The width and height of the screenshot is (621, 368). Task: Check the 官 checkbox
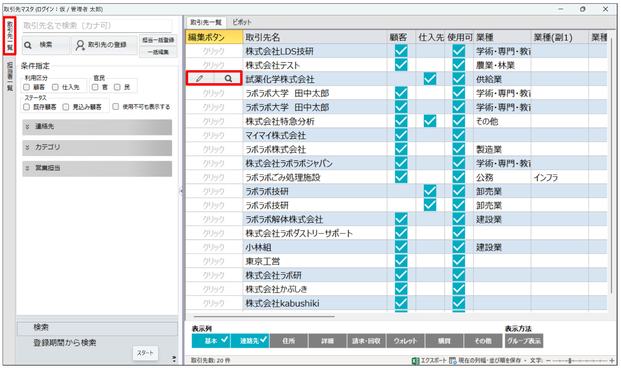tap(95, 87)
